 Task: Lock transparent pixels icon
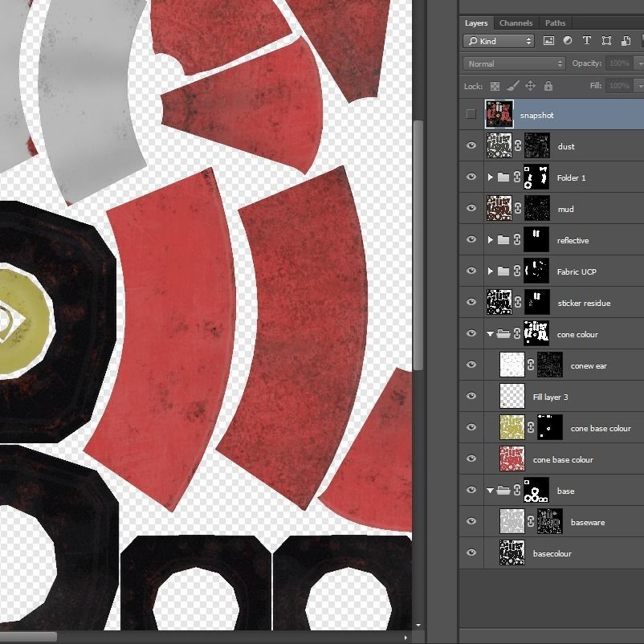coord(495,86)
